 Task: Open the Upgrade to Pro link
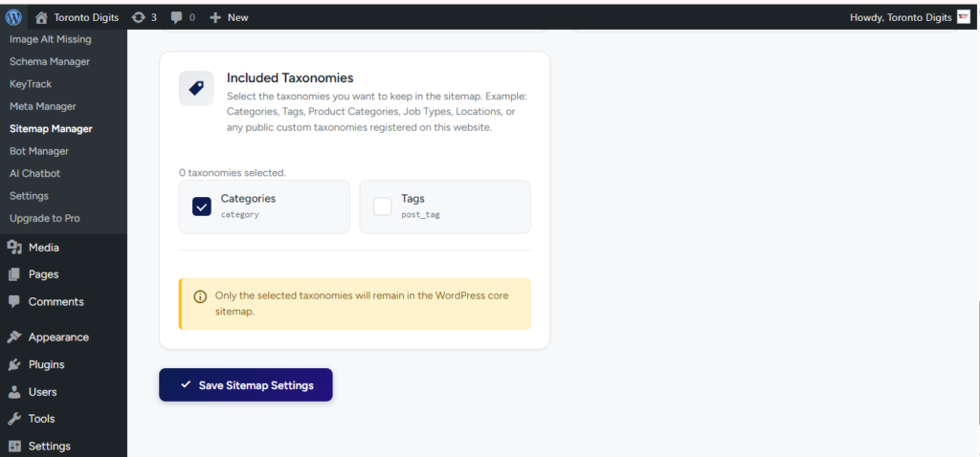coord(44,218)
